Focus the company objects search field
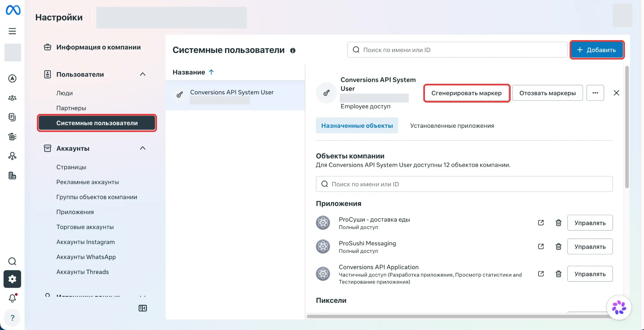The image size is (644, 330). click(464, 184)
